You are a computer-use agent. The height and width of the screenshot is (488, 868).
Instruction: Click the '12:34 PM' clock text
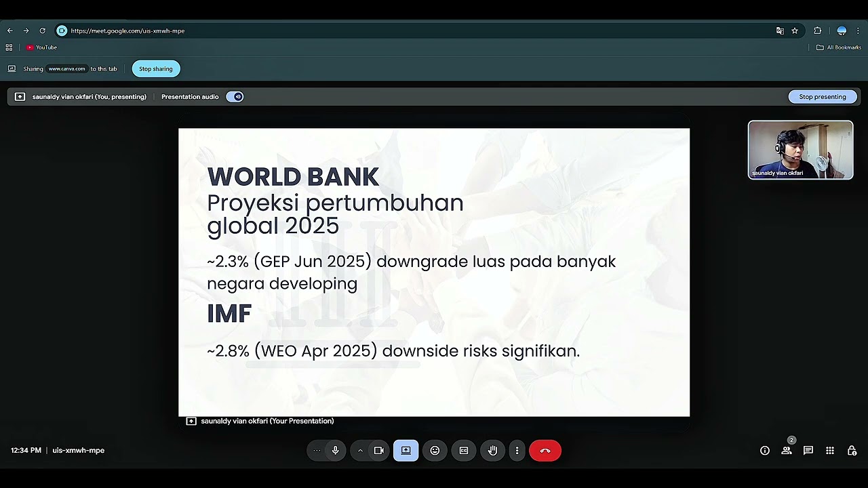point(26,451)
